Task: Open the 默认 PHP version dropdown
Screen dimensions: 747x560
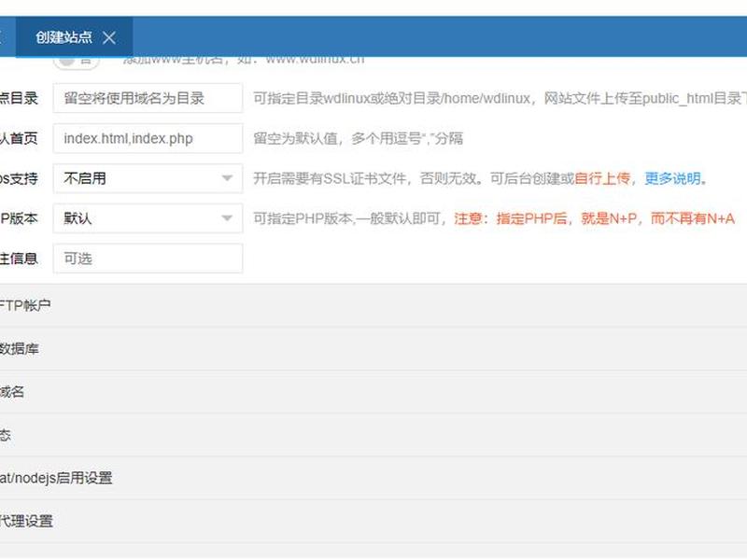Action: click(x=148, y=218)
